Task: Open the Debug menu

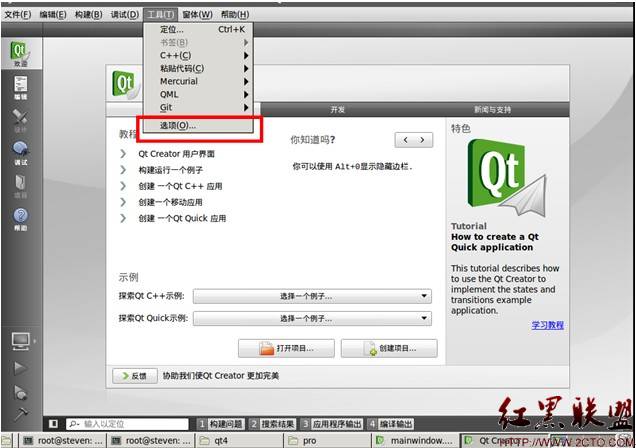Action: click(125, 15)
